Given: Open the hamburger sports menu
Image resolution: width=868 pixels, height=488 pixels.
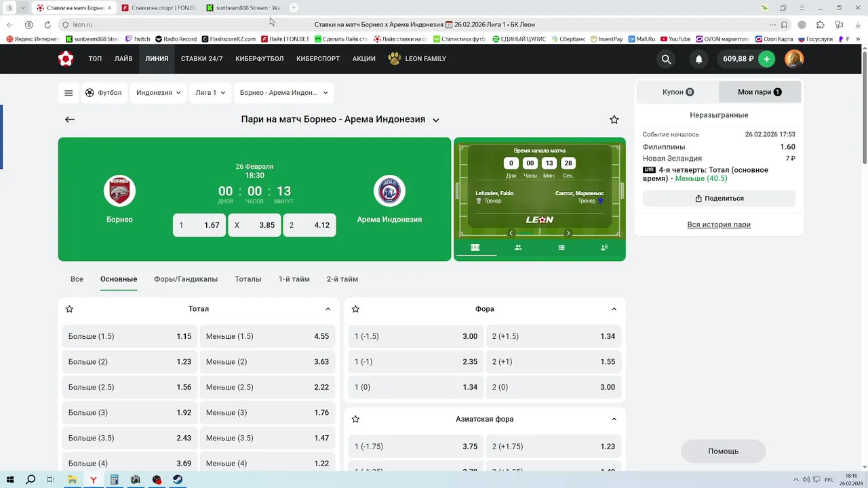Looking at the screenshot, I should tap(68, 93).
